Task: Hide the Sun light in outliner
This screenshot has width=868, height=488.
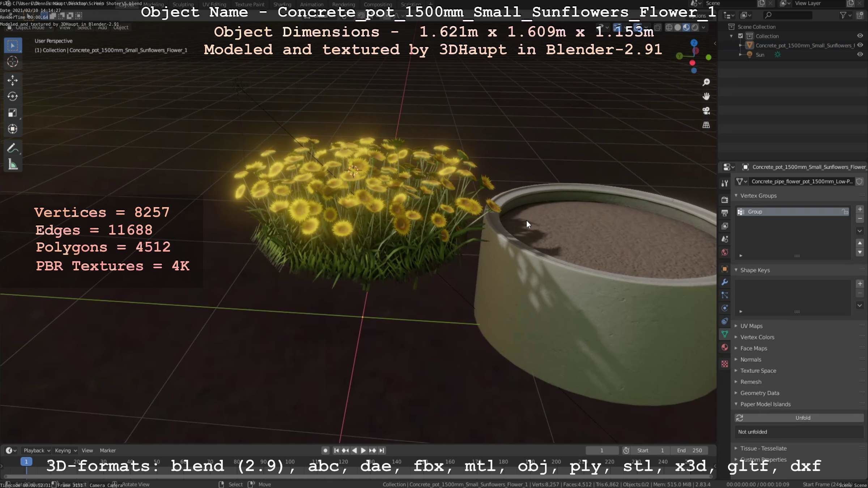Action: tap(860, 55)
